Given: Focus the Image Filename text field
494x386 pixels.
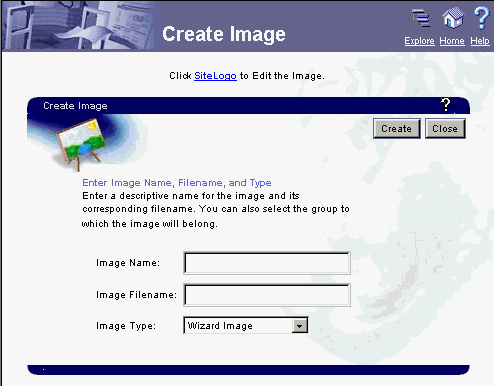Looking at the screenshot, I should click(x=267, y=295).
